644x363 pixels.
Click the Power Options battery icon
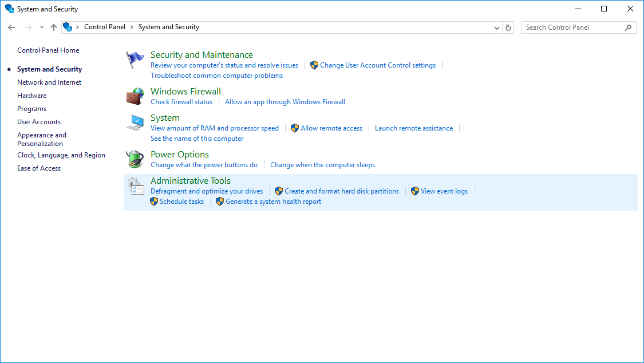point(135,159)
